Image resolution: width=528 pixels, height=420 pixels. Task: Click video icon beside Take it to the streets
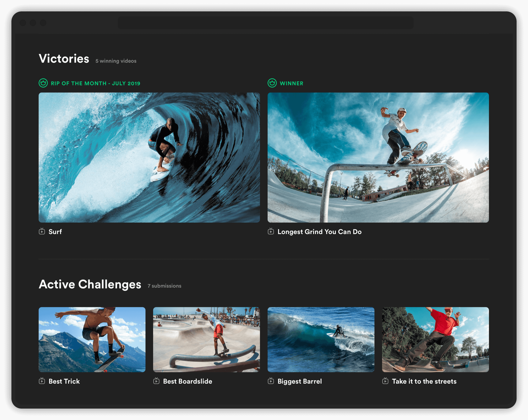point(385,381)
